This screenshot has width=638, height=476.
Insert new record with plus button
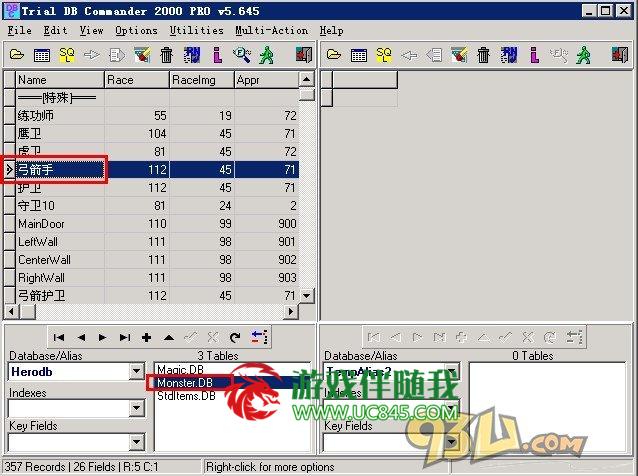(x=146, y=337)
